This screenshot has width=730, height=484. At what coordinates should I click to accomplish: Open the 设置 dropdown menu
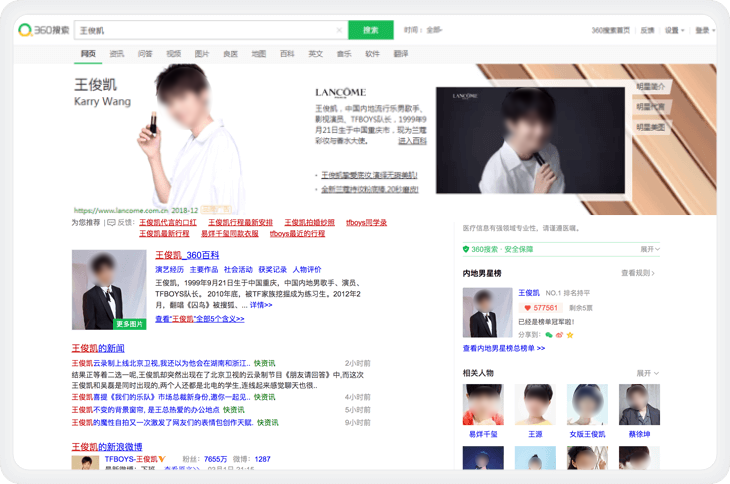coord(674,30)
